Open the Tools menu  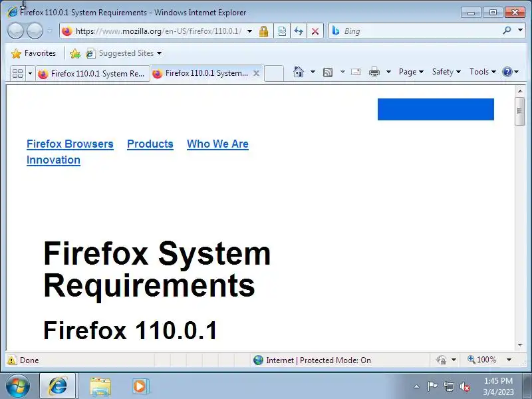[x=483, y=72]
